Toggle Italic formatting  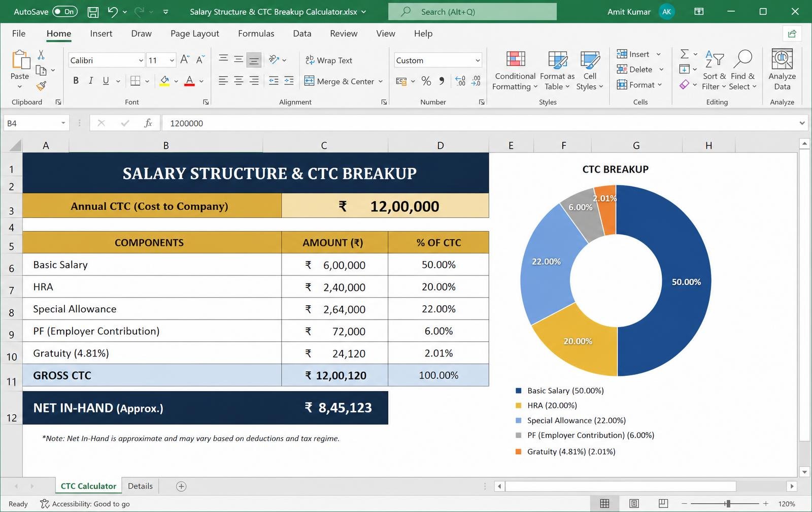tap(91, 81)
